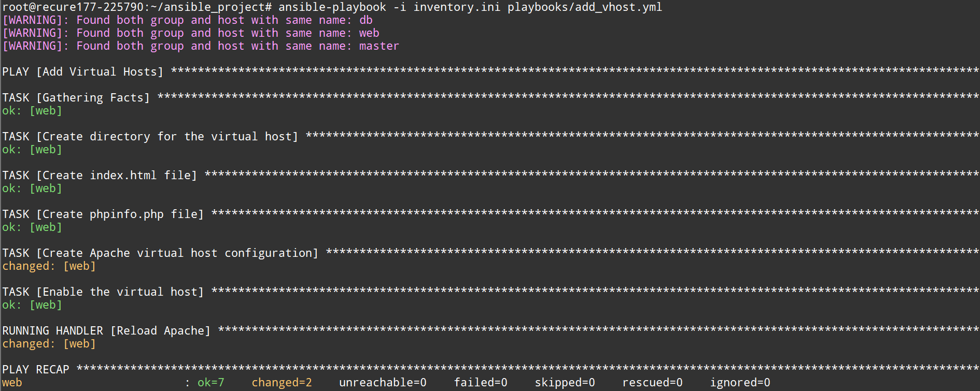
Task: Click the warning line ending with db
Action: [187, 20]
